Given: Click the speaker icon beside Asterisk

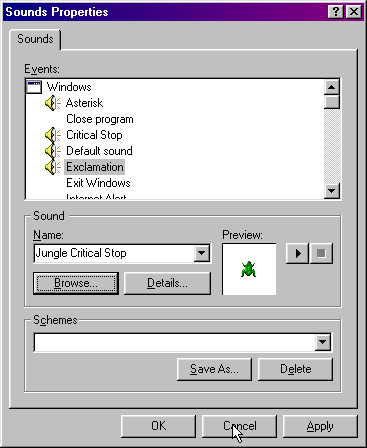Looking at the screenshot, I should coord(53,103).
